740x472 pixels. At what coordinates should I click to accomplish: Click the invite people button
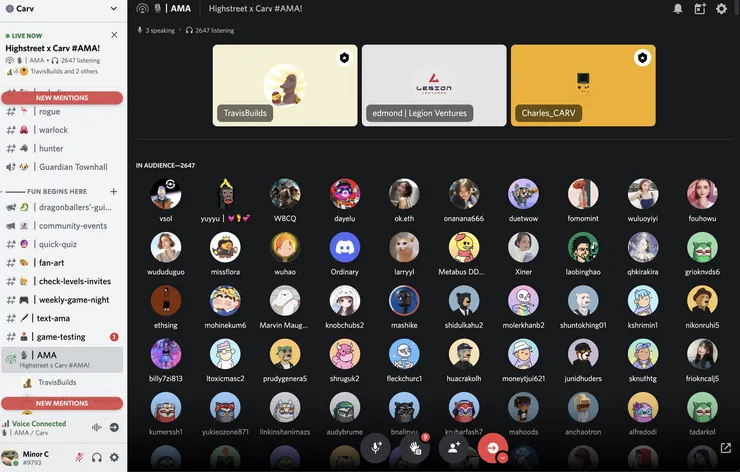454,447
